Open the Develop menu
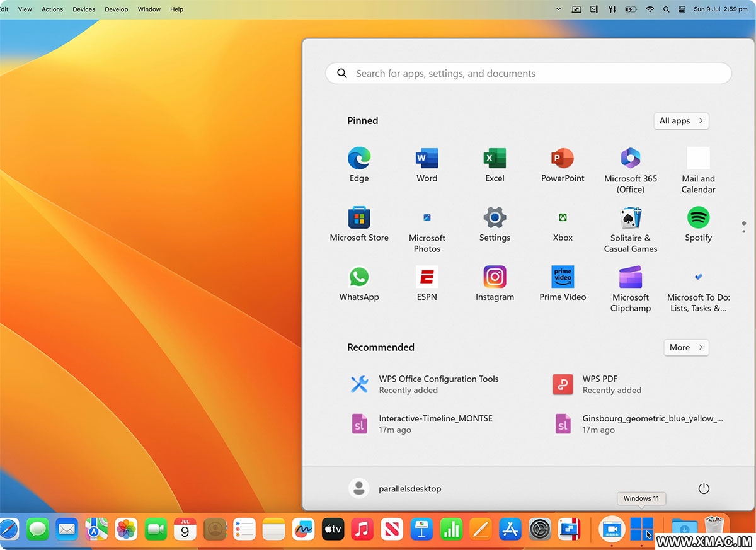Image resolution: width=756 pixels, height=550 pixels. (x=116, y=9)
